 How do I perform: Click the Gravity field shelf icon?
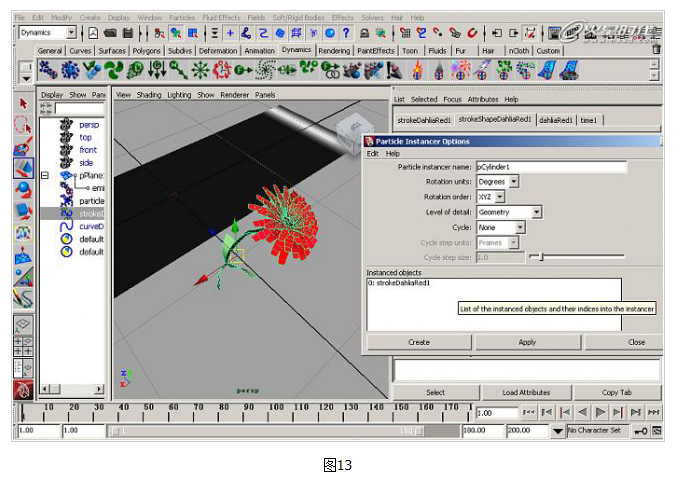tap(157, 70)
